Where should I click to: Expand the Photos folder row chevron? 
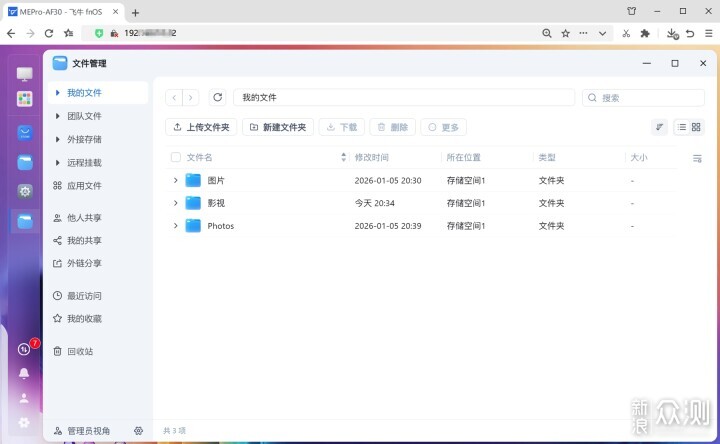point(175,225)
